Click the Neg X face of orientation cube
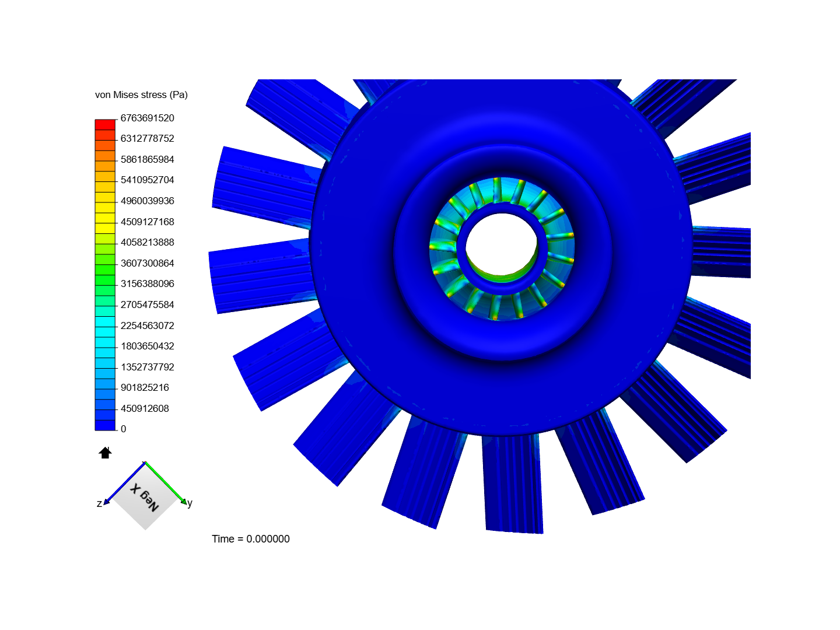The height and width of the screenshot is (630, 840). pyautogui.click(x=145, y=496)
